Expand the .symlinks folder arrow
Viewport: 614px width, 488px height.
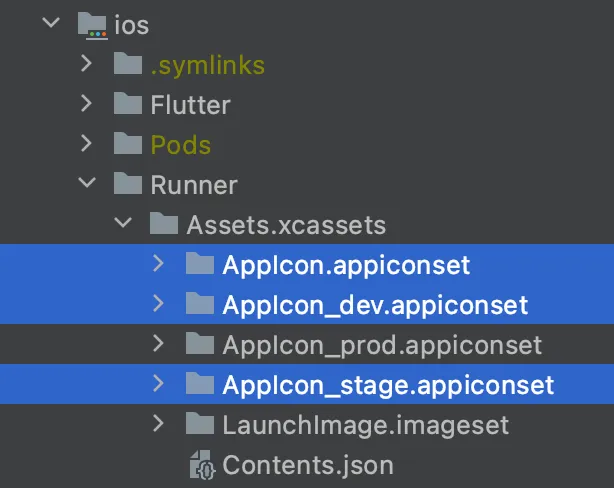pos(86,65)
